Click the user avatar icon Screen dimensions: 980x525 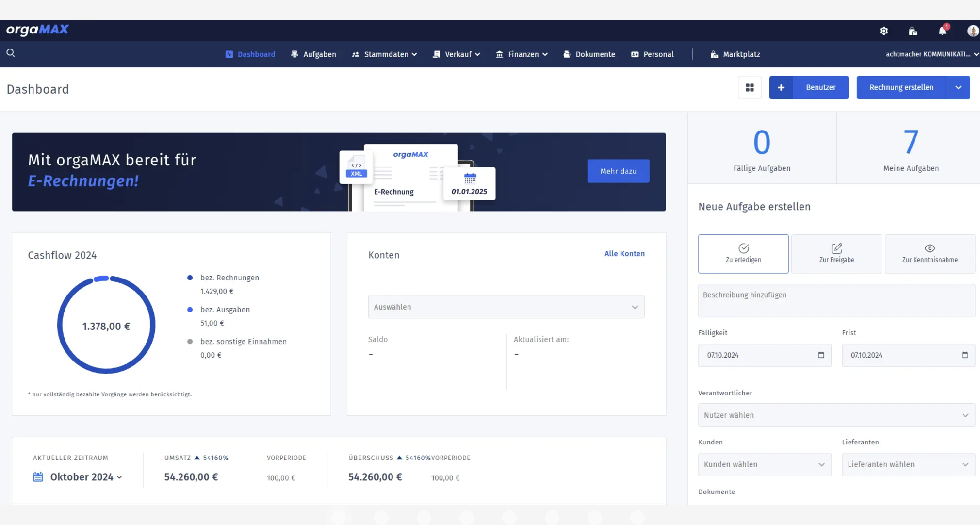tap(973, 31)
